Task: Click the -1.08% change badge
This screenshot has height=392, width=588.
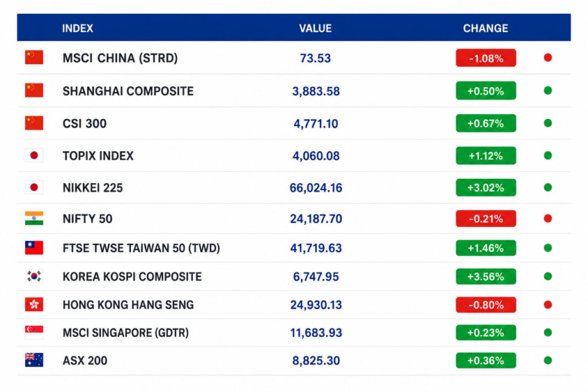Action: [486, 58]
